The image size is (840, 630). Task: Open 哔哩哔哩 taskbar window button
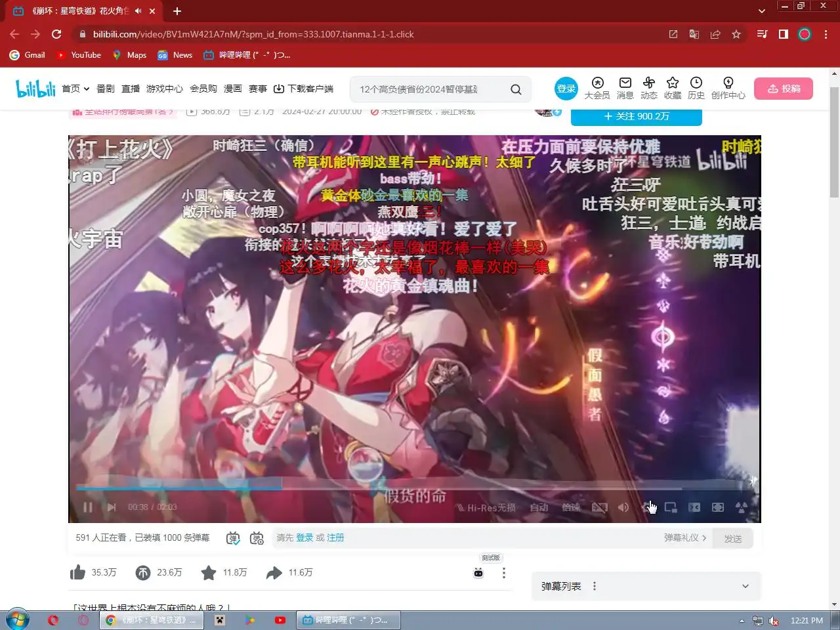coord(348,620)
